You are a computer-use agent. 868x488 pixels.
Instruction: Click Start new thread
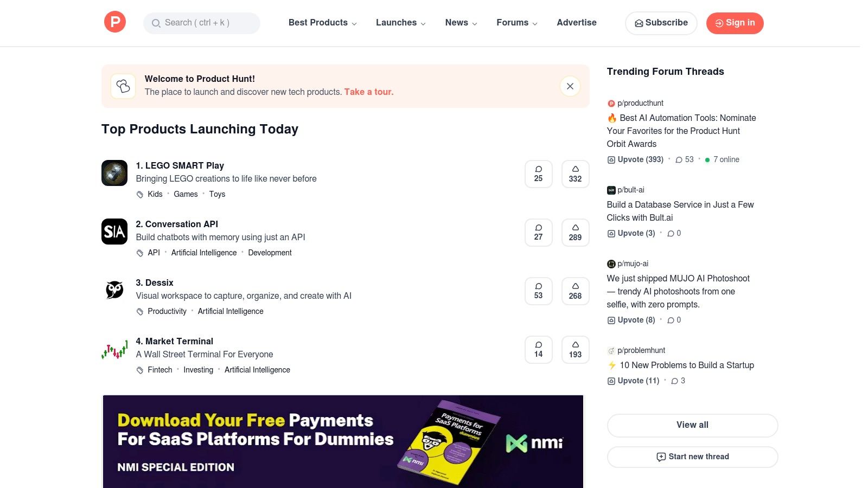(x=692, y=457)
